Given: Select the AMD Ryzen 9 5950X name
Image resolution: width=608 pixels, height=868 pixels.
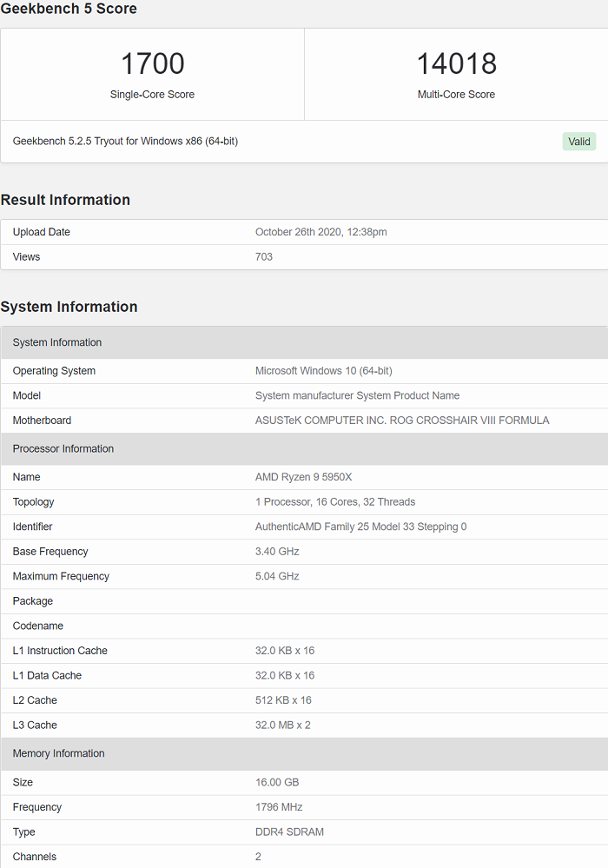Looking at the screenshot, I should 303,477.
